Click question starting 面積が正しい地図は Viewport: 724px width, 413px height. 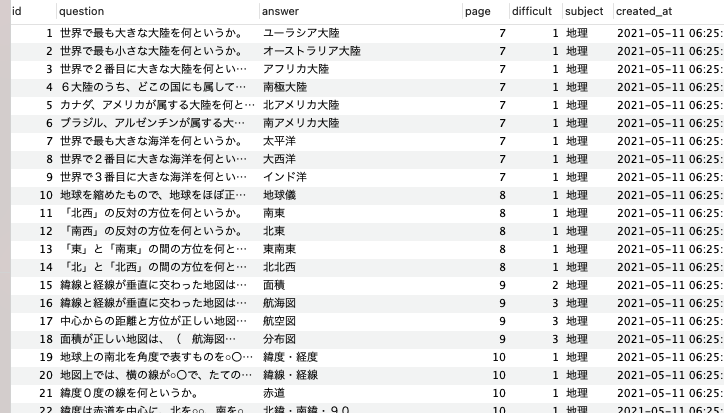148,340
